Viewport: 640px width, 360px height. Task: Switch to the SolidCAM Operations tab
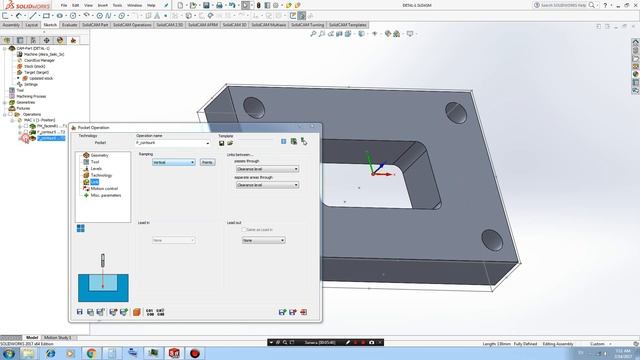point(132,25)
